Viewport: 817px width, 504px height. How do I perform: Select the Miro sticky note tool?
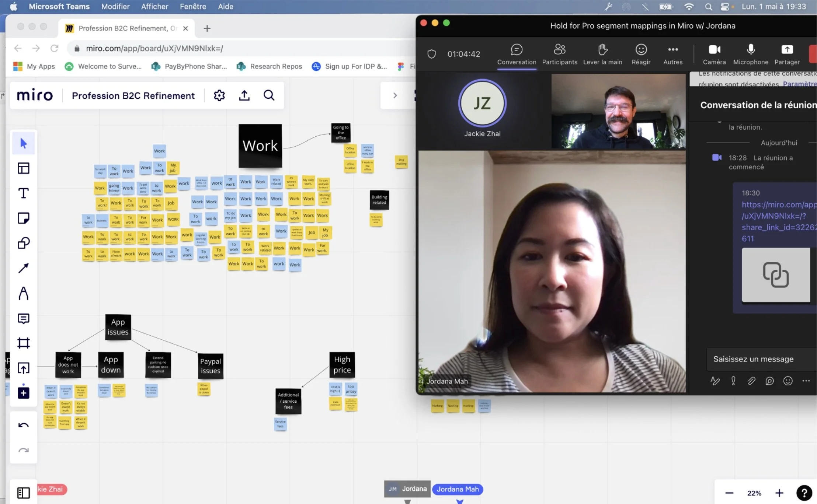tap(24, 218)
